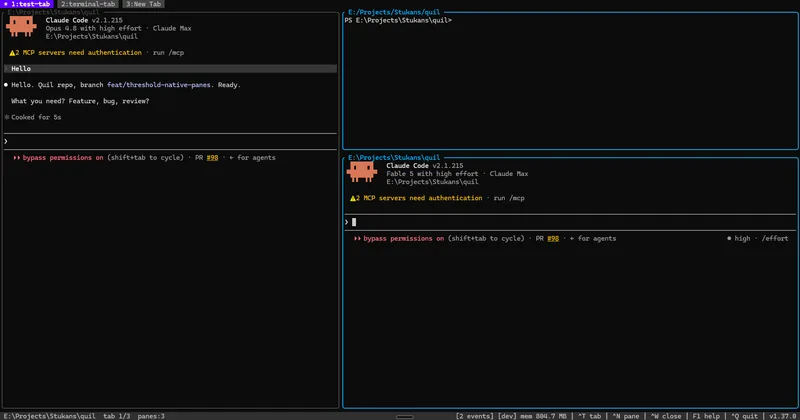Click the "mem 804.7 MB" memory readout

click(543, 416)
